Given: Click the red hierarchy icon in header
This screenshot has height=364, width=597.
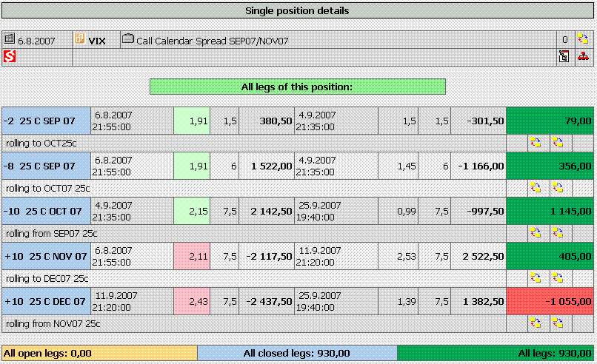Looking at the screenshot, I should (x=583, y=57).
